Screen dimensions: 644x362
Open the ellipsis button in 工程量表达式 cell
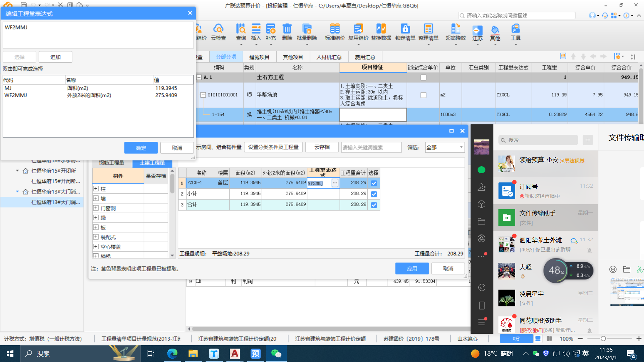335,183
